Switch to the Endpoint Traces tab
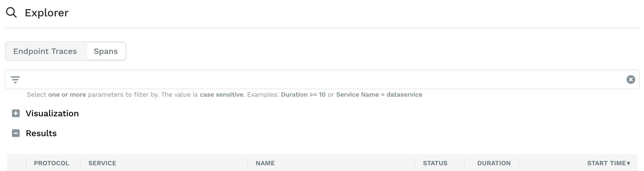 click(45, 51)
